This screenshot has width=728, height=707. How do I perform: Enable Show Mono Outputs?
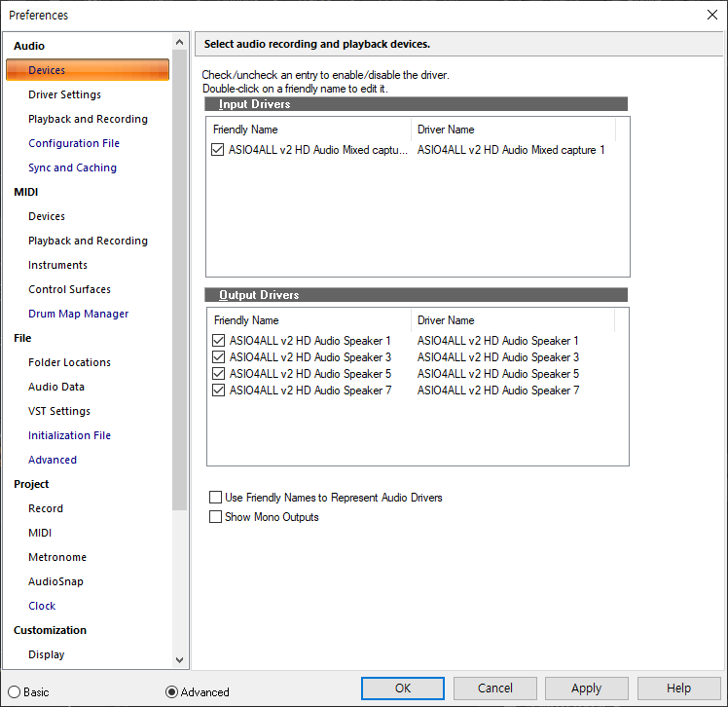tap(215, 517)
